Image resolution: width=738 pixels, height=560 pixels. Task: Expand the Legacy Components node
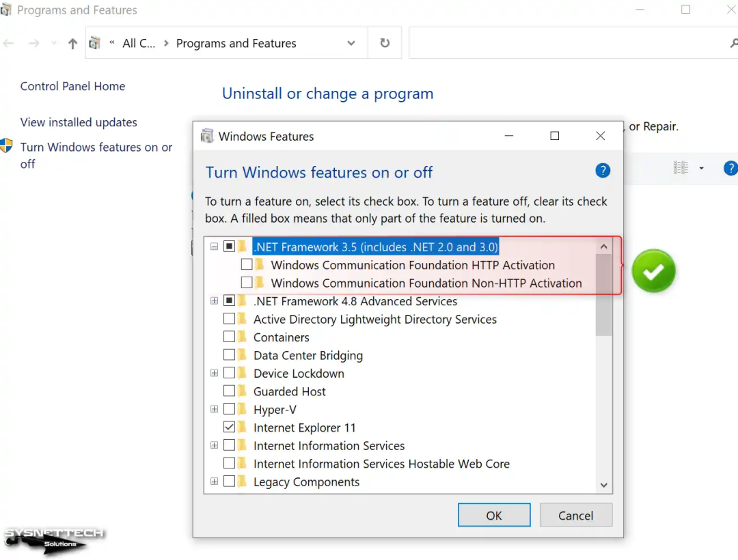pos(214,481)
